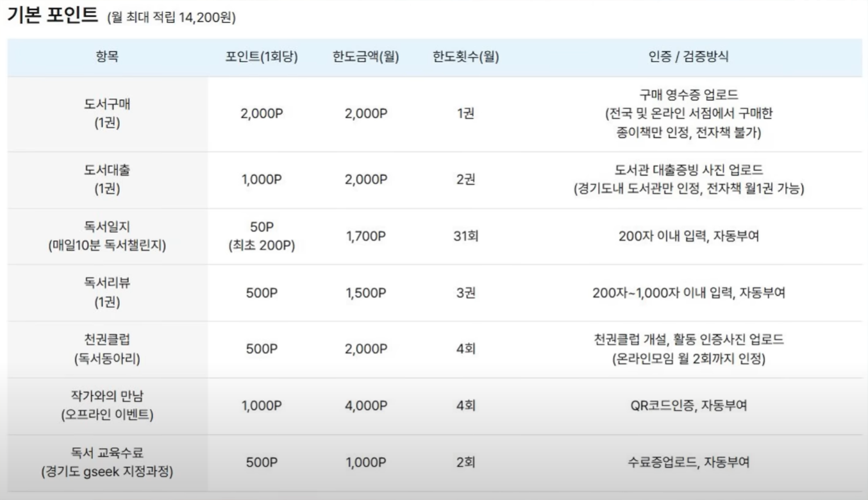Click the 월 최대 적립 14,200원 note
868x500 pixels.
coord(172,18)
